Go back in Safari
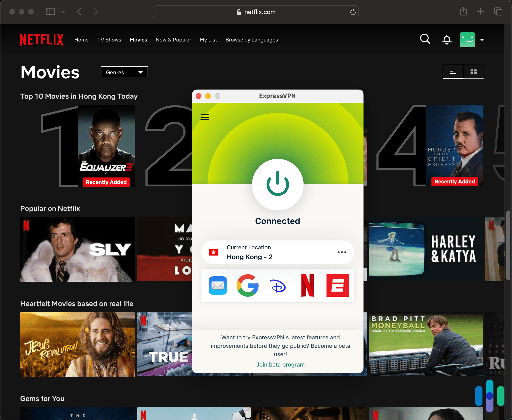512x420 pixels. (x=79, y=11)
